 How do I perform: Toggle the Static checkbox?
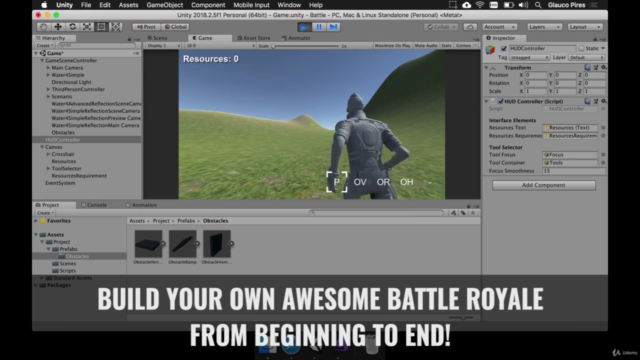(581, 48)
